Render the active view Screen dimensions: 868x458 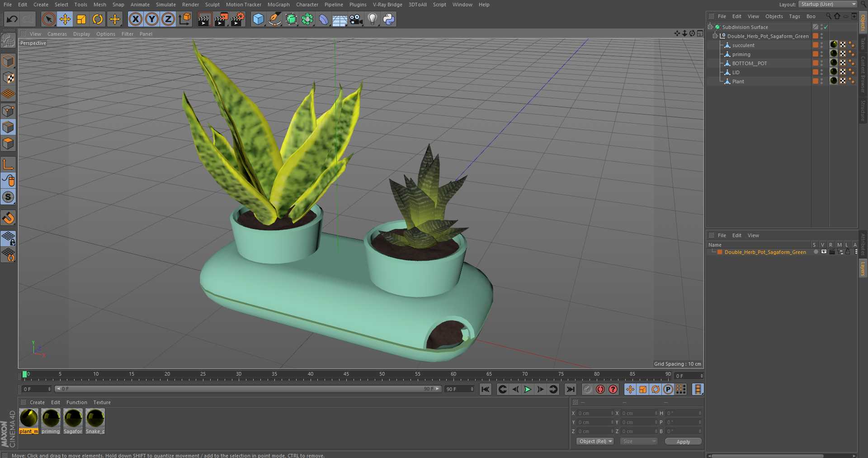204,19
